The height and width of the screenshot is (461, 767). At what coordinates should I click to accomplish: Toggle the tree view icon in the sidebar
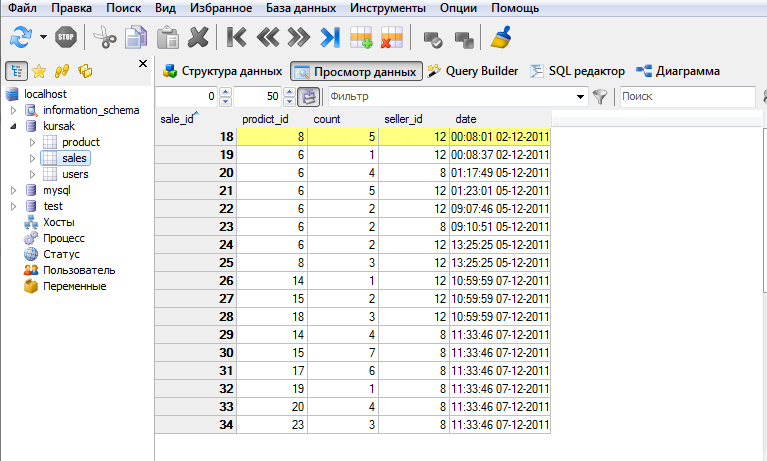click(x=17, y=71)
